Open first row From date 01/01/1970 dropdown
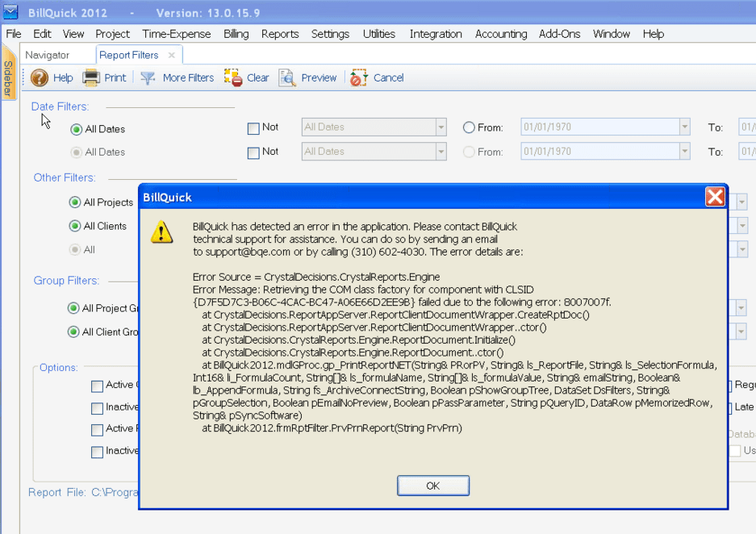The height and width of the screenshot is (534, 756). (x=685, y=127)
